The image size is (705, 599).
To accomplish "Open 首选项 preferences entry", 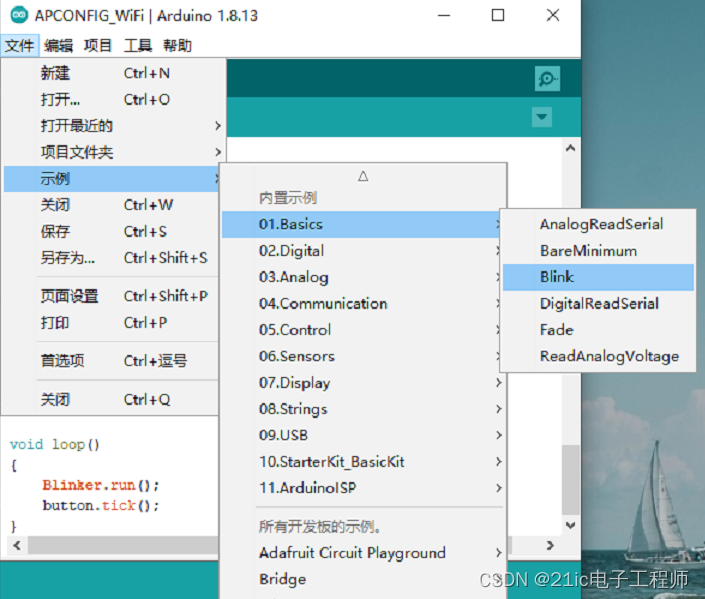I will pyautogui.click(x=112, y=361).
